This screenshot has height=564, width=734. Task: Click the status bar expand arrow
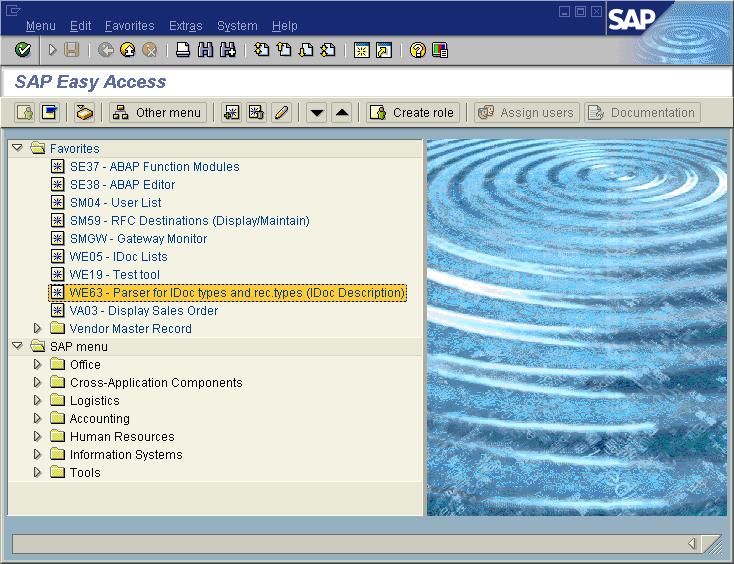(692, 543)
